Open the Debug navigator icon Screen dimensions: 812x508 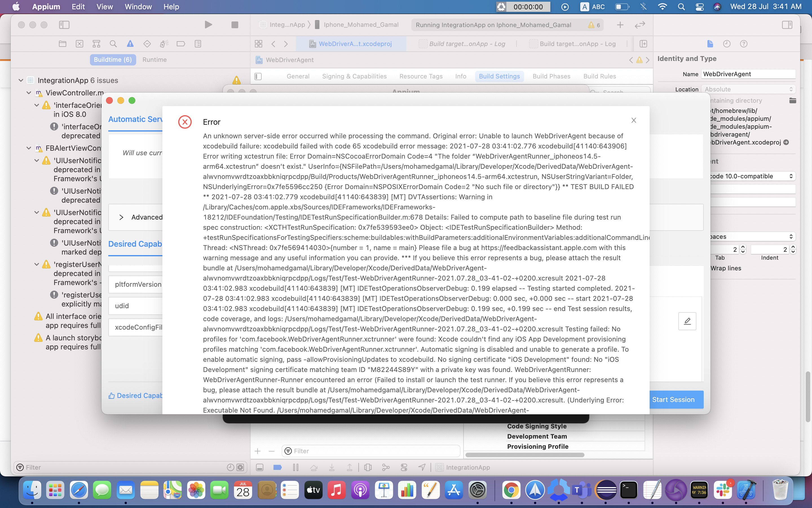pos(164,44)
